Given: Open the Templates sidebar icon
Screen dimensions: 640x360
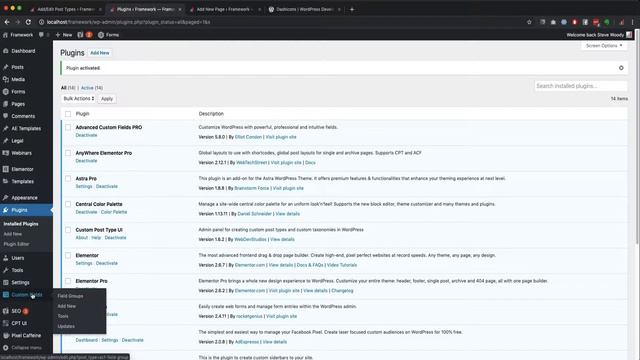Looking at the screenshot, I should click(6, 181).
